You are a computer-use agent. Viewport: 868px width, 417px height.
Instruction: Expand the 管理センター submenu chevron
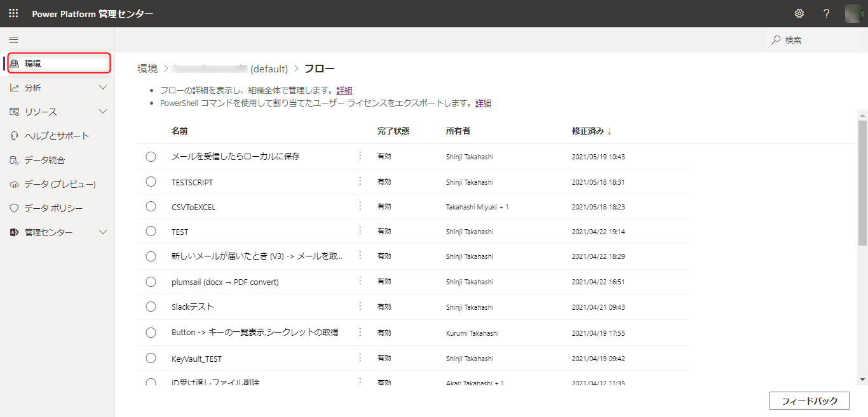[x=104, y=232]
